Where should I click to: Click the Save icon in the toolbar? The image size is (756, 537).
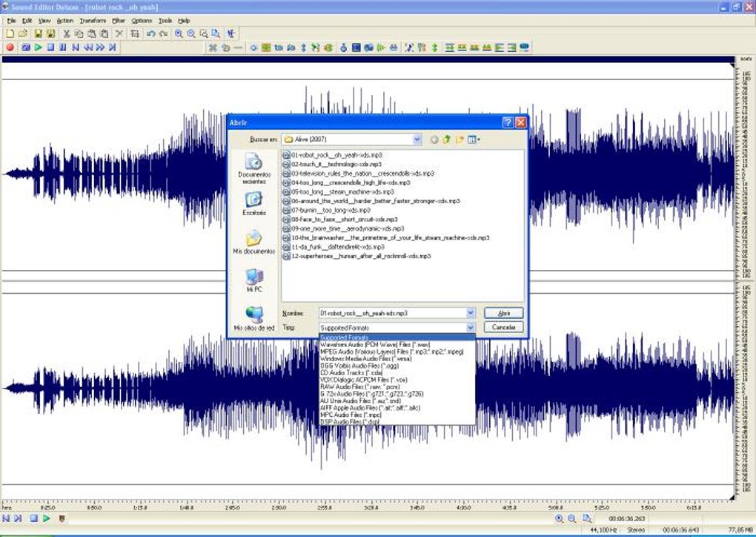(x=38, y=33)
